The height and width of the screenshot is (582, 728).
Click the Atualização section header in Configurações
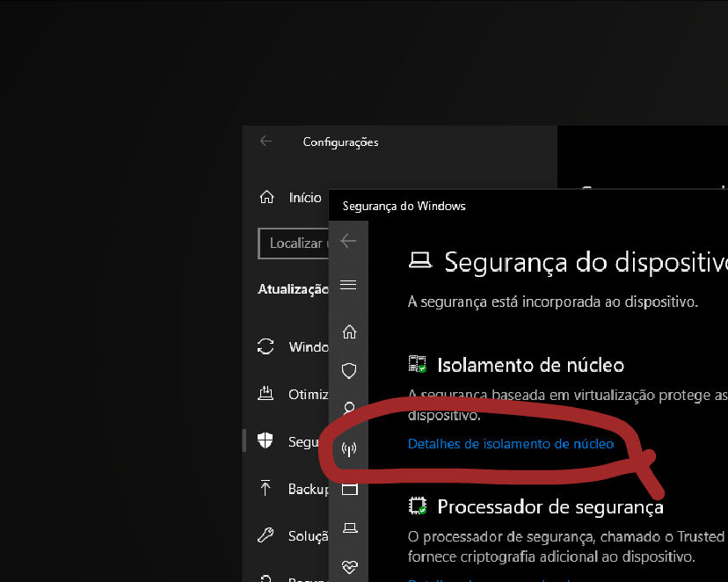293,289
